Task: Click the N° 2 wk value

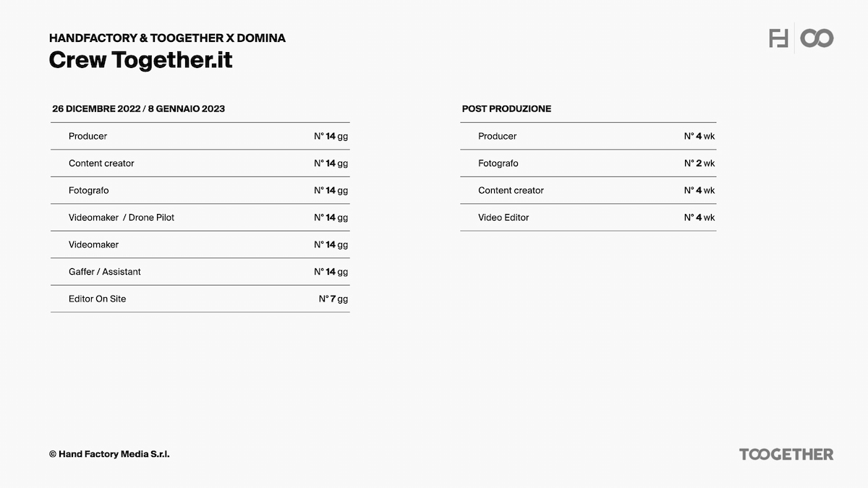Action: (x=699, y=163)
